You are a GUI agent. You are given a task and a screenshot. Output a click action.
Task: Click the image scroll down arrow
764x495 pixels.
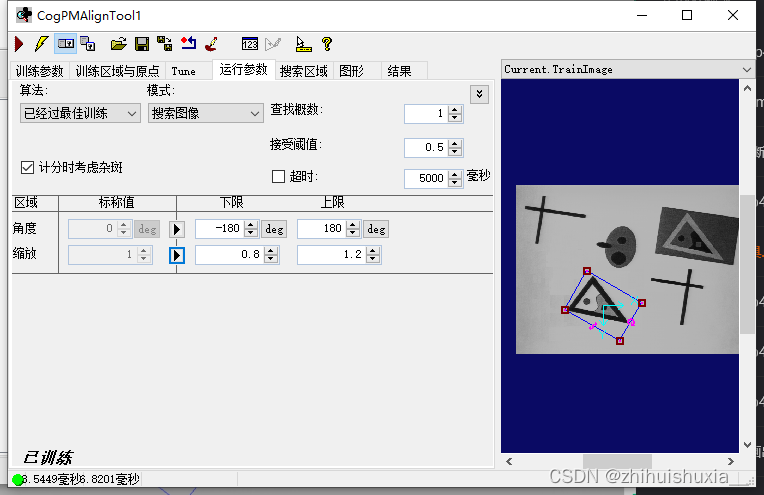tap(747, 444)
